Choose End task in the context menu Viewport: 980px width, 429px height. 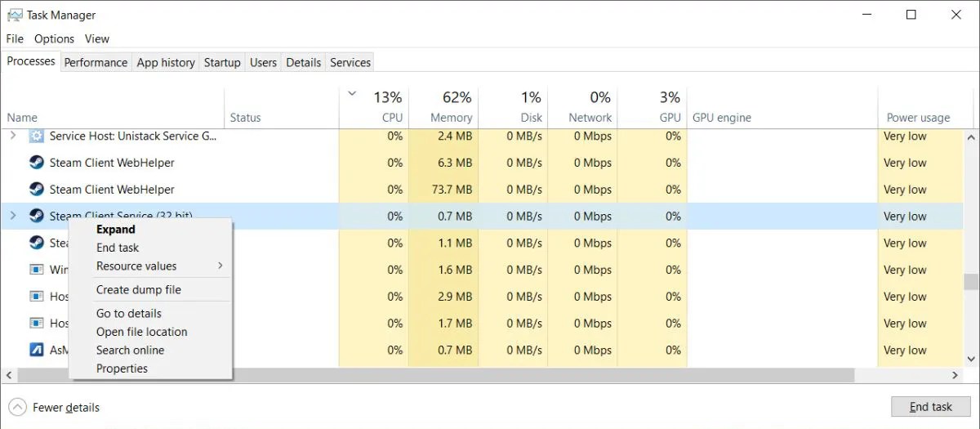point(118,248)
